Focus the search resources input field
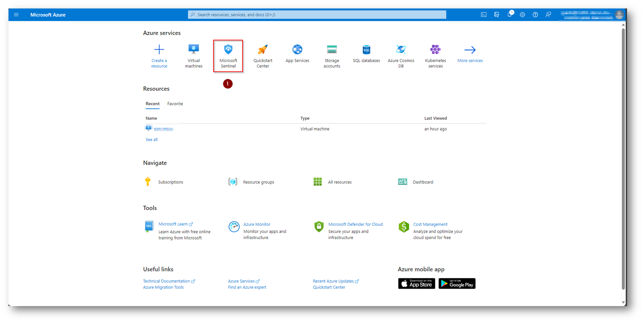Image resolution: width=644 pixels, height=323 pixels. coord(317,15)
